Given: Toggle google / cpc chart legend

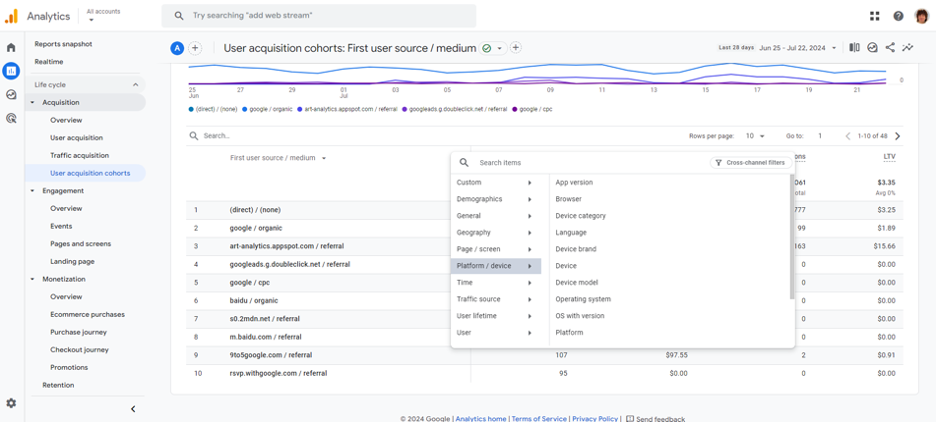Looking at the screenshot, I should coord(532,110).
